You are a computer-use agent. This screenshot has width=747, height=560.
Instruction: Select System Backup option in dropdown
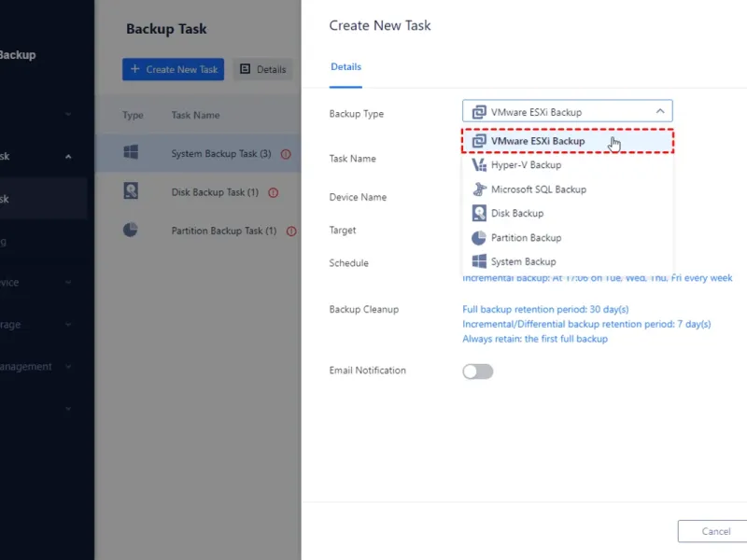[567, 261]
